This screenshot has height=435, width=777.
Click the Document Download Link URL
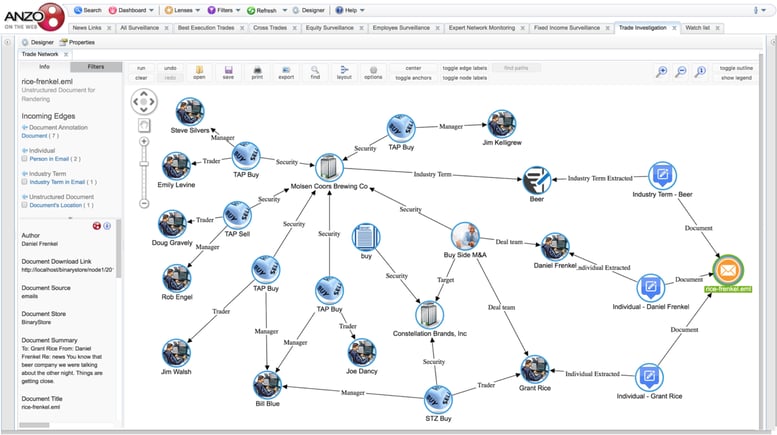click(x=67, y=270)
